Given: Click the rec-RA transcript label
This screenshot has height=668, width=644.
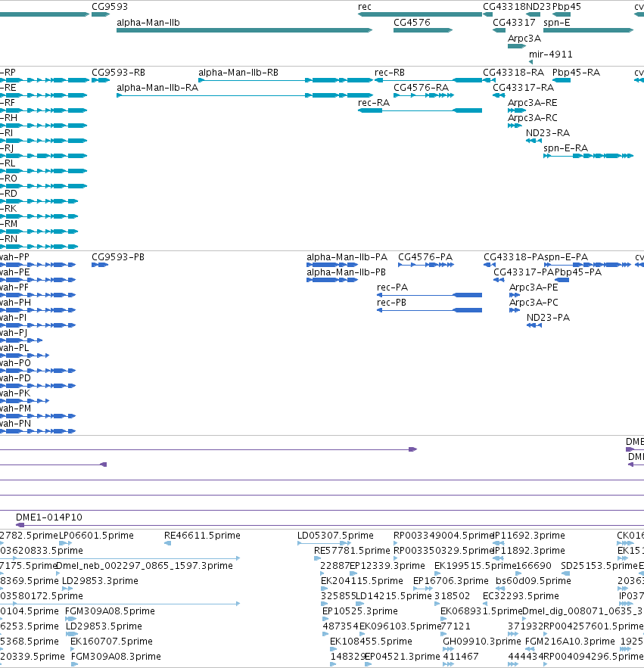Looking at the screenshot, I should (x=374, y=103).
